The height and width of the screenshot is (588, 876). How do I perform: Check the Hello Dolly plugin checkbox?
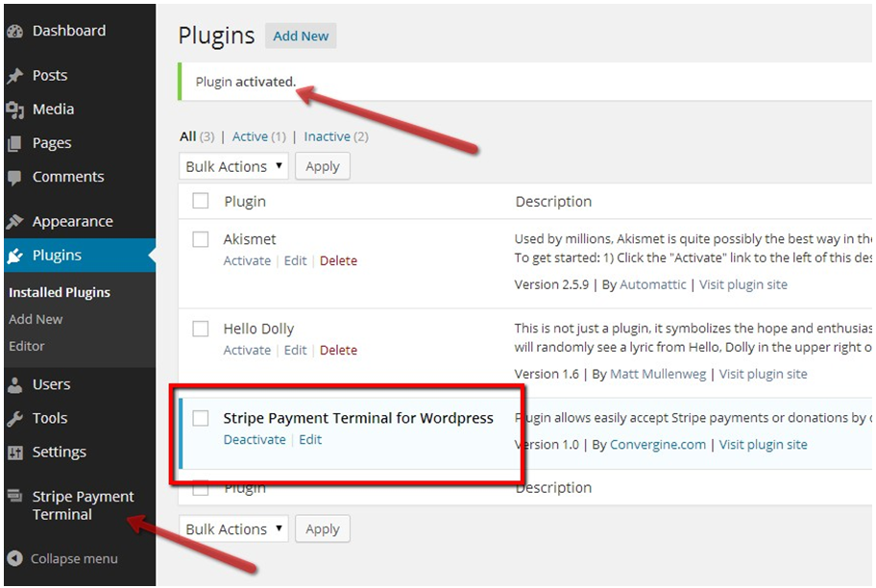click(201, 329)
